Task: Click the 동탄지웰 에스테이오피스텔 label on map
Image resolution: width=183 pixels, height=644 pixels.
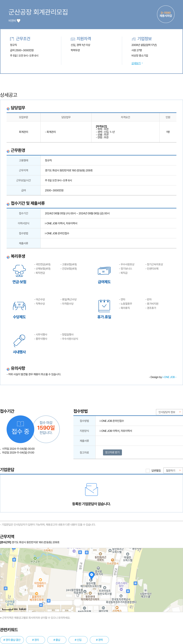Action: pyautogui.click(x=91, y=584)
